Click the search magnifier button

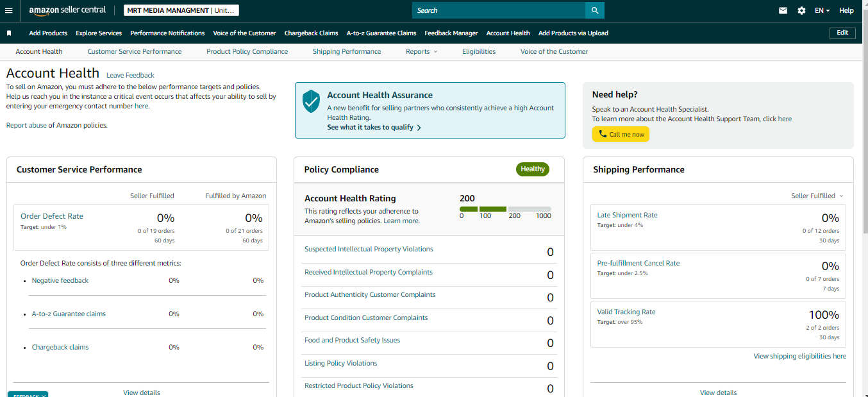coord(595,10)
